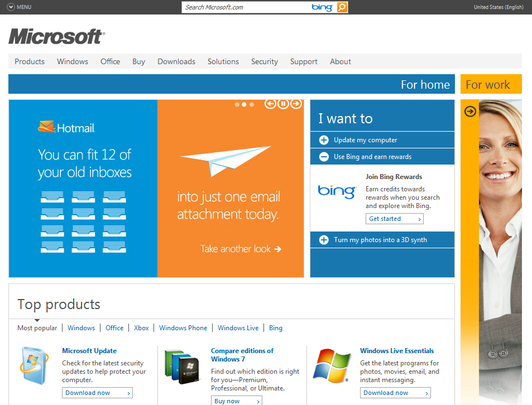Viewport: 532px width, 405px height.
Task: Select the Xbox tab in Top products
Action: (141, 328)
